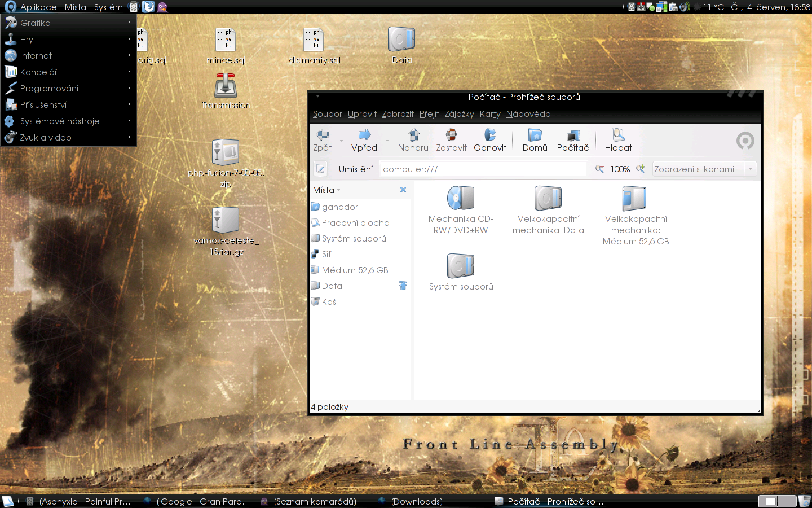Open the Příslušenství submenu
The width and height of the screenshot is (812, 508).
coord(69,105)
